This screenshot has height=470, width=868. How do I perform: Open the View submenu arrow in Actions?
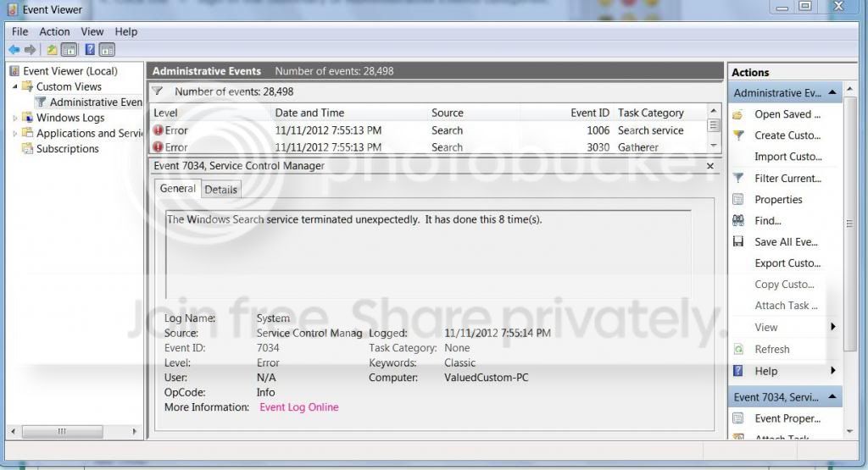pos(832,327)
